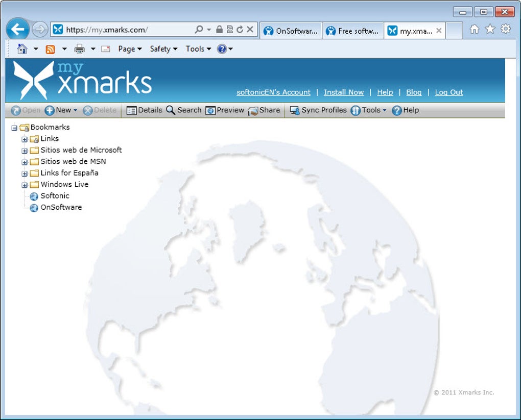Switch to the OnSoftware tab
Viewport: 521px width, 420px height.
click(291, 31)
